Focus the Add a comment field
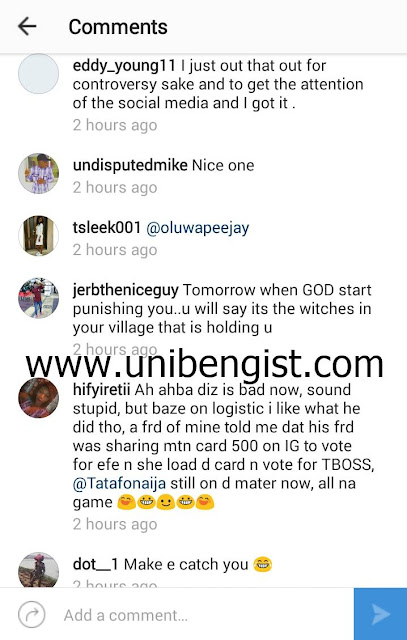407x640 pixels. [x=200, y=615]
